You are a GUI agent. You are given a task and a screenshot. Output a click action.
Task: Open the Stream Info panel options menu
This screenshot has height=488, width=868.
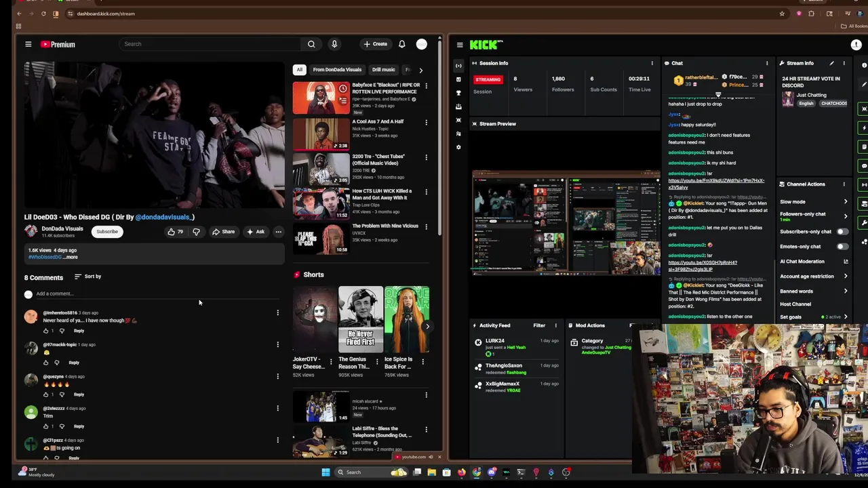click(x=844, y=64)
